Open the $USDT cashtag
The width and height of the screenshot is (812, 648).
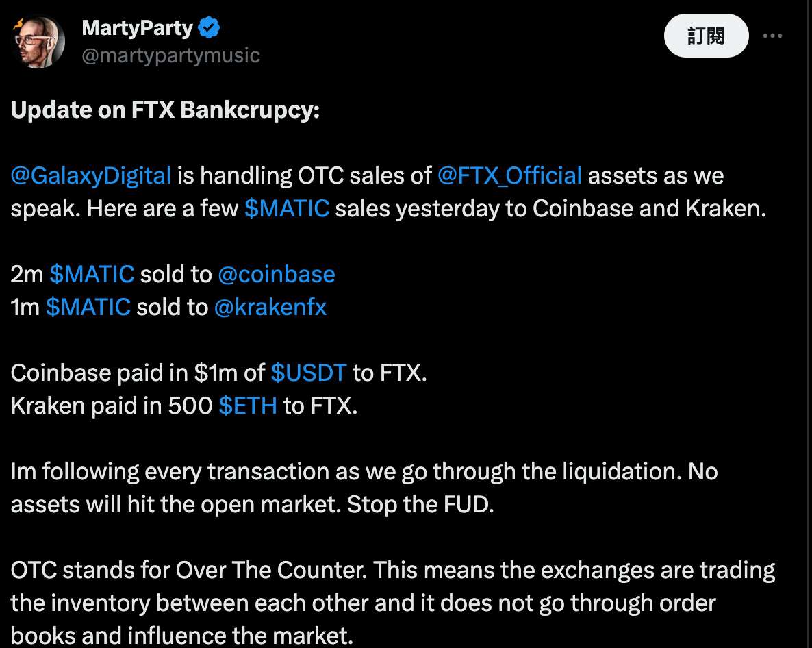308,373
